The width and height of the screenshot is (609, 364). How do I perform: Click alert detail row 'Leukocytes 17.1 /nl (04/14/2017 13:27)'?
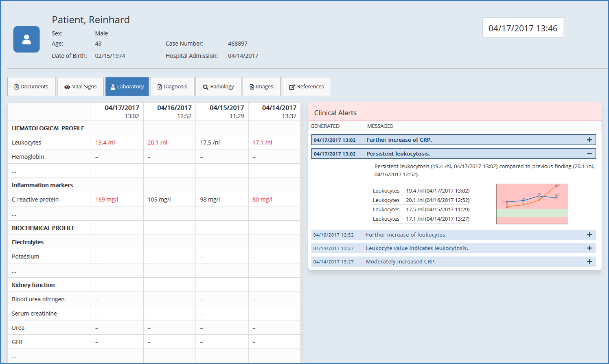pos(421,219)
